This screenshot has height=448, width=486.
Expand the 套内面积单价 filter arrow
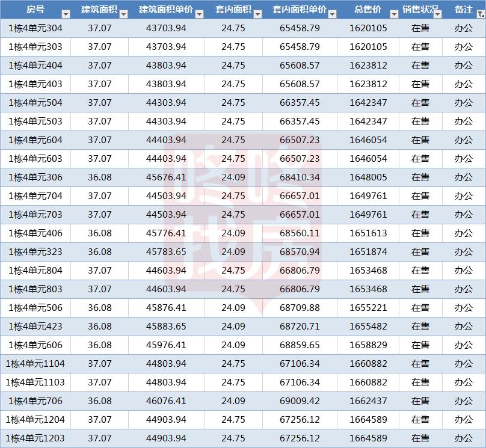tap(331, 14)
